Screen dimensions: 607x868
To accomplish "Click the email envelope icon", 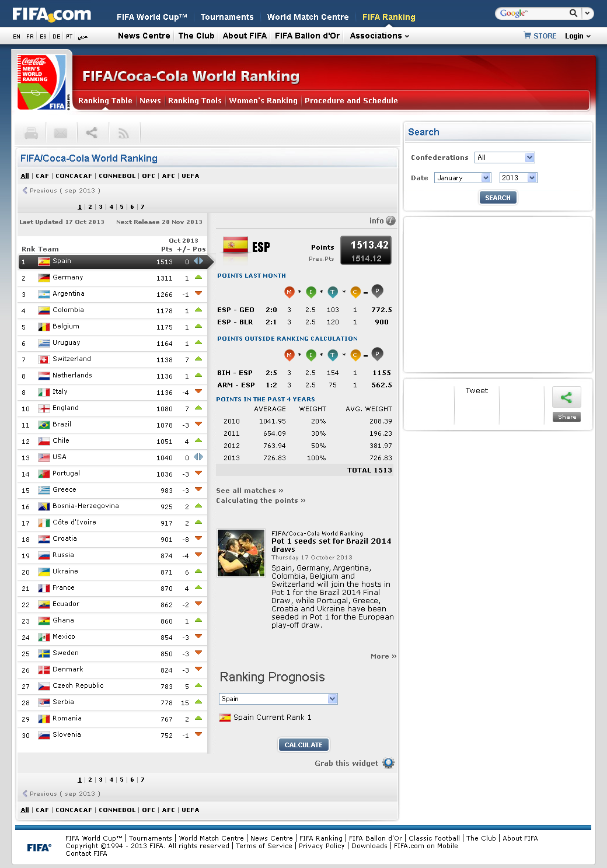I will [61, 134].
